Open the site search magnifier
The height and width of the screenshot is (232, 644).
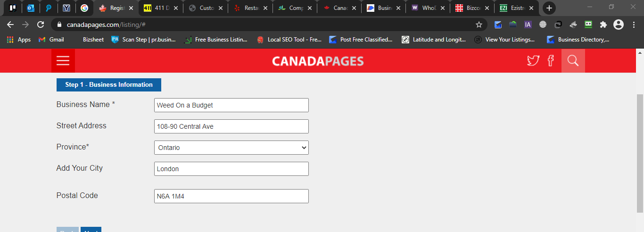click(573, 61)
